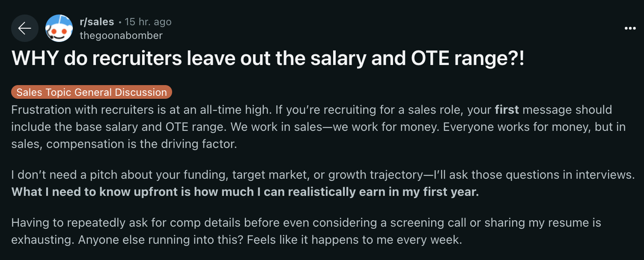Click the post title about recruiters

(x=268, y=59)
